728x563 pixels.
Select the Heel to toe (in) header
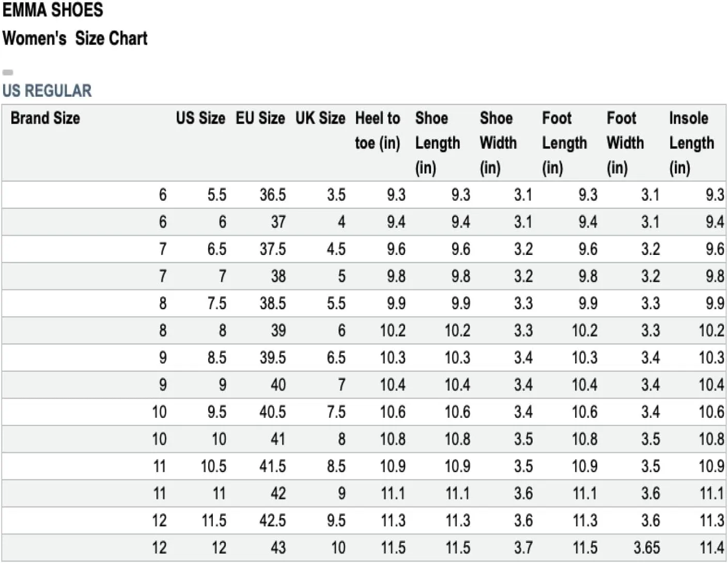(x=378, y=130)
